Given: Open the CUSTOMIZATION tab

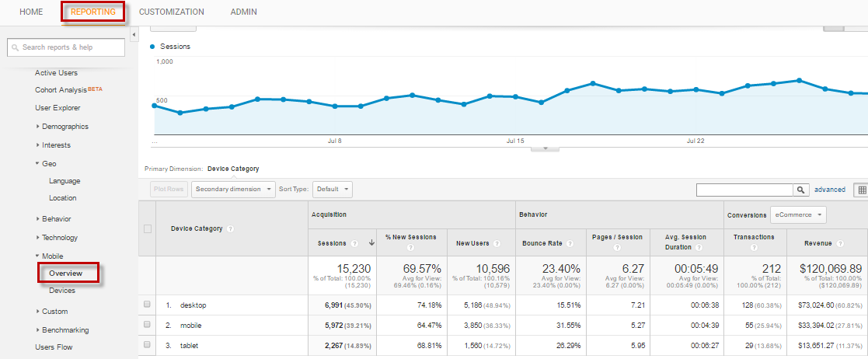Looking at the screenshot, I should tap(171, 12).
